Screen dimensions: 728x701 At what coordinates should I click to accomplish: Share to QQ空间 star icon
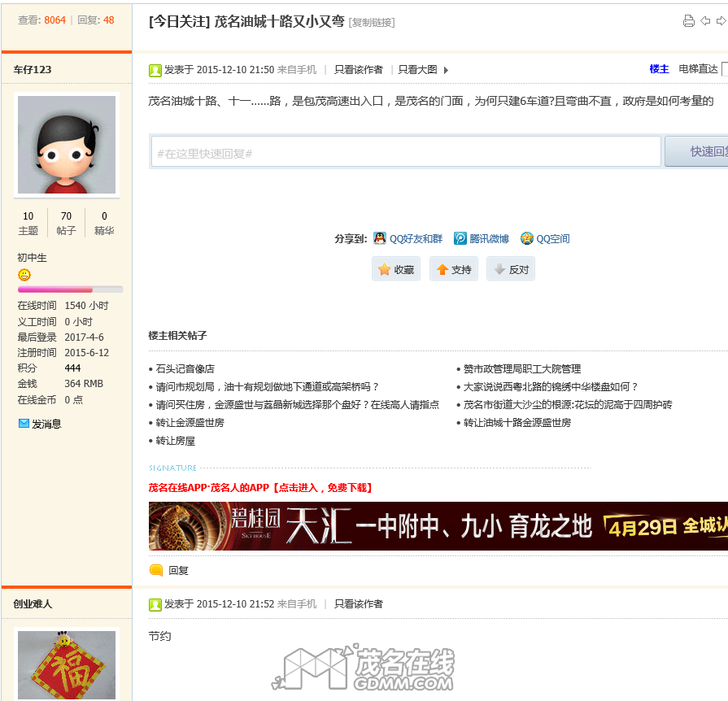[x=527, y=238]
